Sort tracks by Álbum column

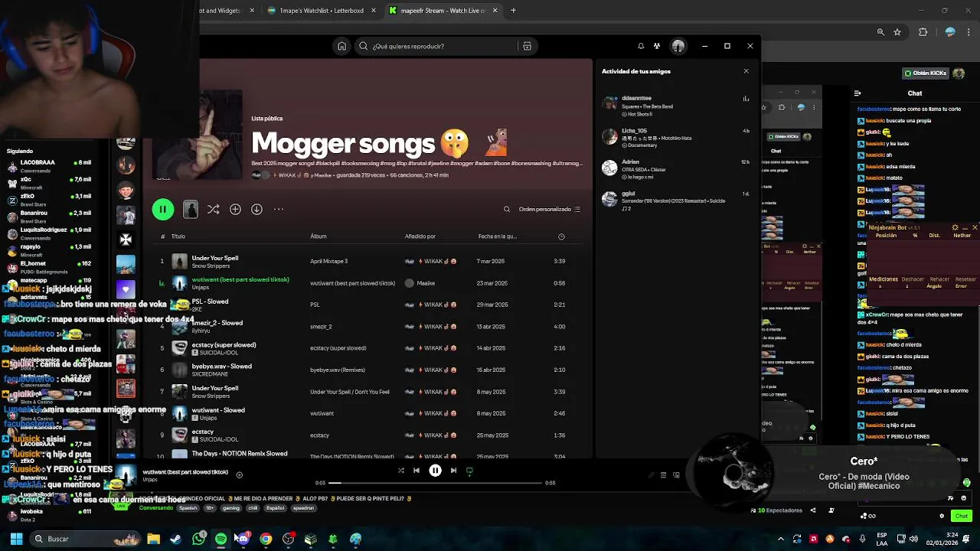[318, 236]
